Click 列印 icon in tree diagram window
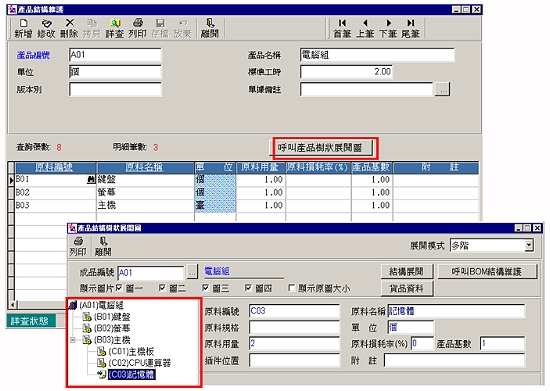The width and height of the screenshot is (550, 391). coord(78,246)
